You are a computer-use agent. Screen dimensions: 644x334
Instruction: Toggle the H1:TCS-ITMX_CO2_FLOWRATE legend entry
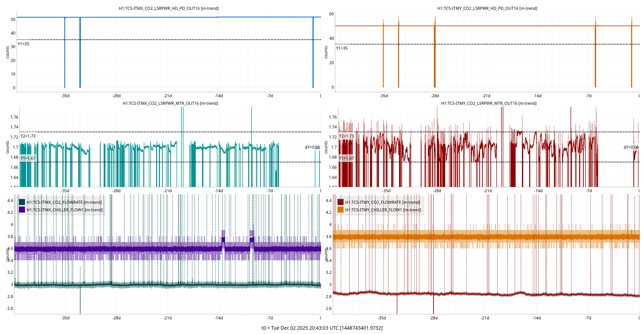[x=64, y=202]
